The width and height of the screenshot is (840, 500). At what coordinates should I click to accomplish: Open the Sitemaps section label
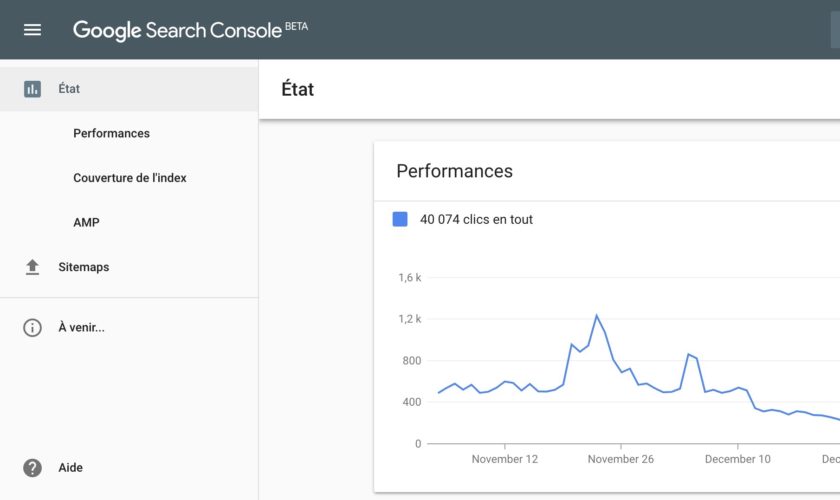click(x=84, y=267)
